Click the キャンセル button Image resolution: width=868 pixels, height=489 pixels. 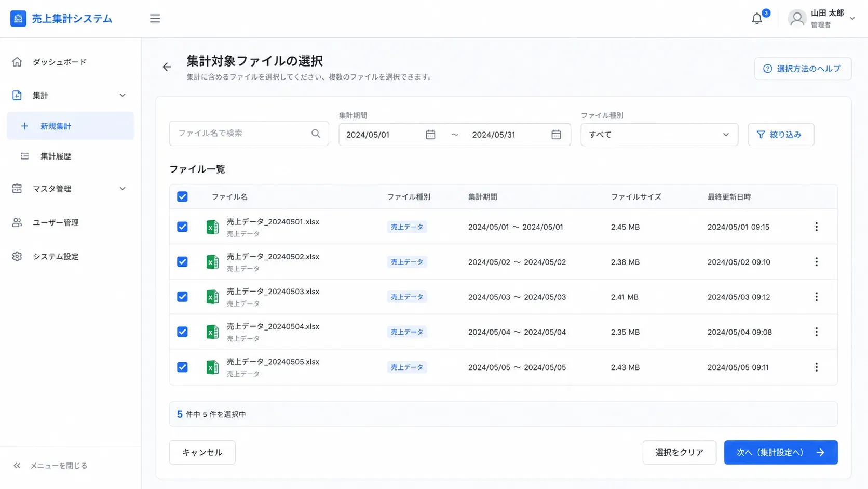[202, 453]
